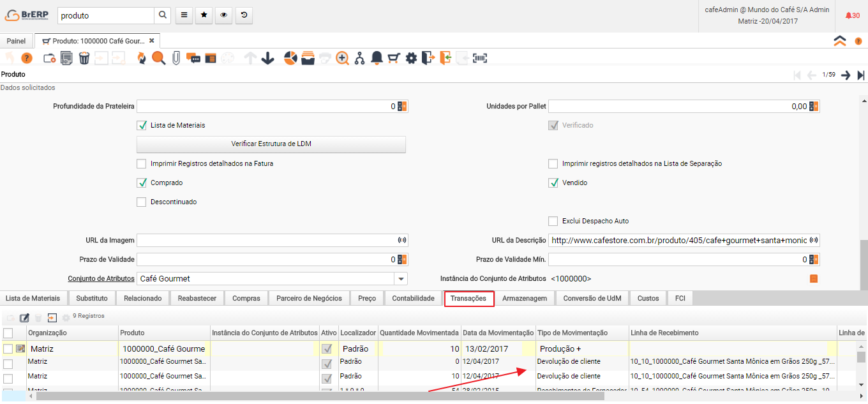Screen dimensions: 868x404
Task: Click Verificar Estrutura de LDM button
Action: [271, 144]
